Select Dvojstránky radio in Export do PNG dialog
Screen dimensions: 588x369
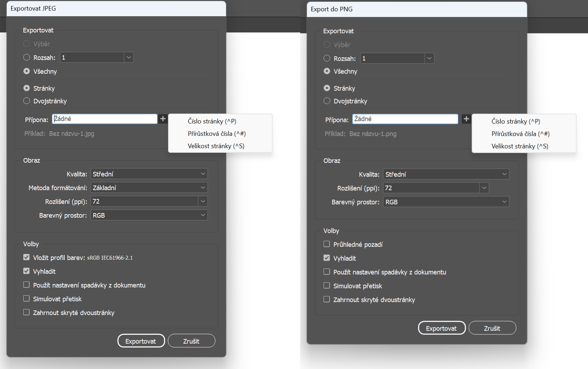tap(327, 101)
